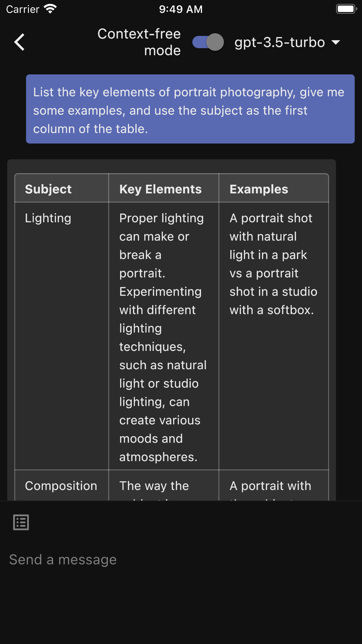The image size is (362, 644).
Task: Tap the Carrier text in status bar
Action: [22, 9]
